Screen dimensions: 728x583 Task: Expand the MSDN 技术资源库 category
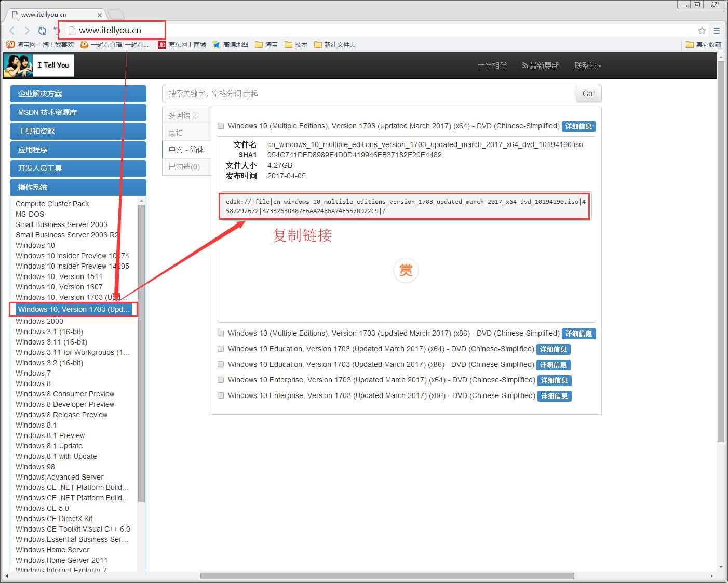tap(78, 112)
